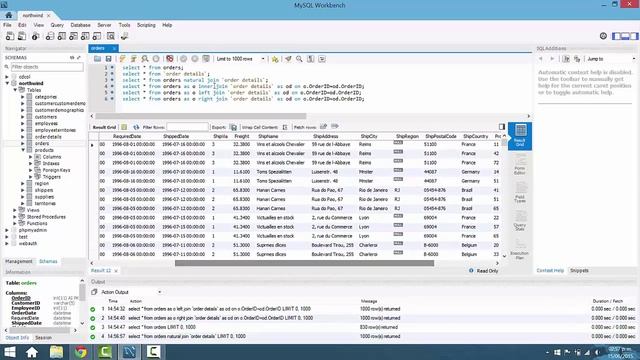Image resolution: width=640 pixels, height=360 pixels.
Task: Export recordset to file icon
Action: pyautogui.click(x=233, y=127)
